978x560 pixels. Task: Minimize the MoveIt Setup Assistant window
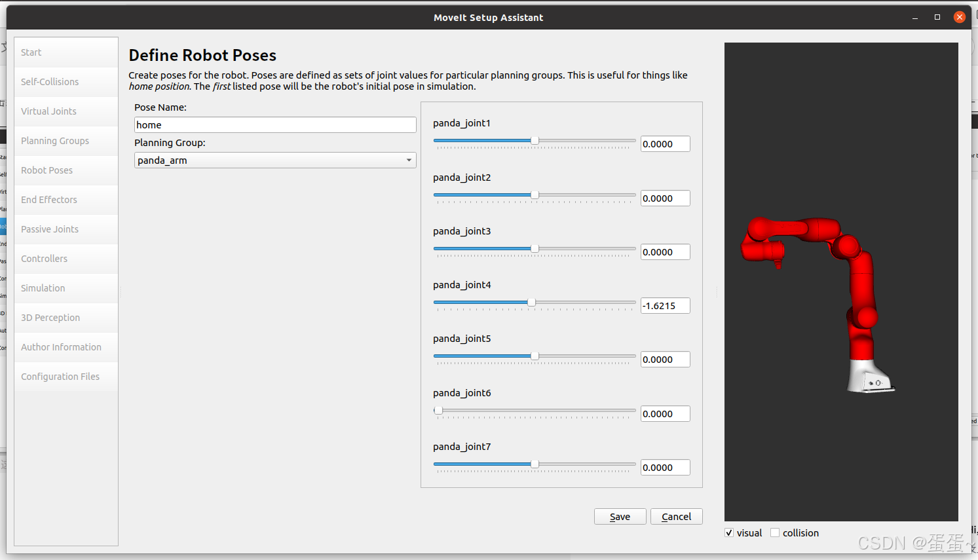915,18
